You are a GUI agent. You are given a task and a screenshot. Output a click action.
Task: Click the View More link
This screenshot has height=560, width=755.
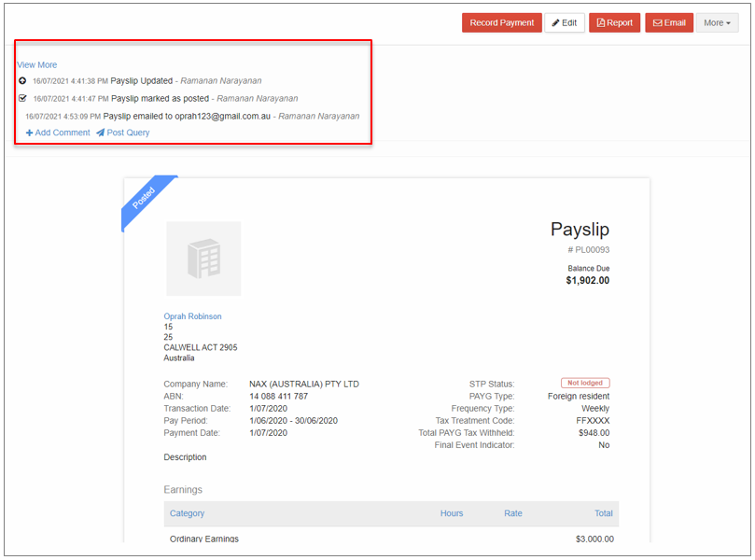[x=37, y=64]
